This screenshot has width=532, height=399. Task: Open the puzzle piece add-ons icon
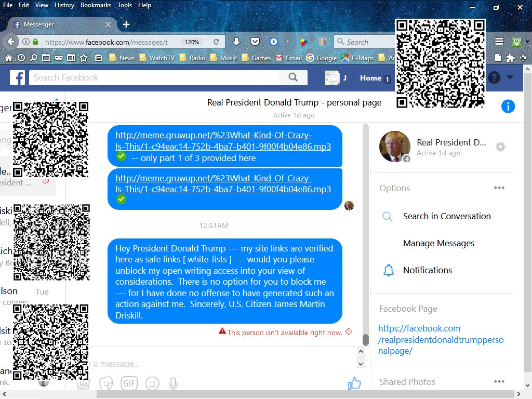510,58
